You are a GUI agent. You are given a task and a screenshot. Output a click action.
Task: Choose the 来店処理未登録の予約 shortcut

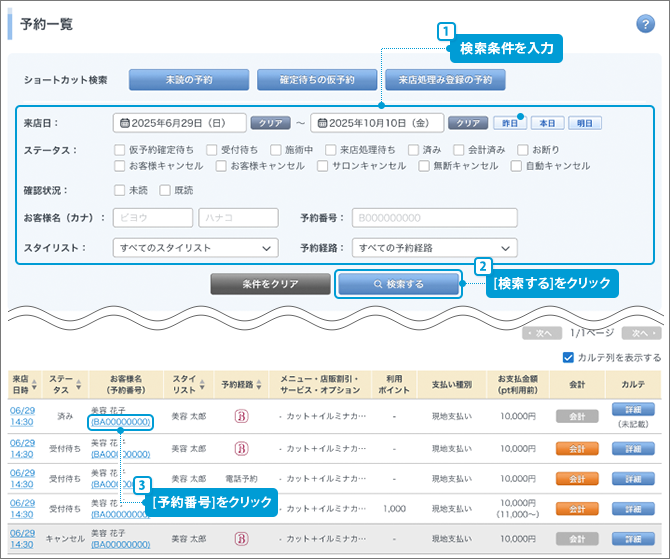(x=445, y=80)
